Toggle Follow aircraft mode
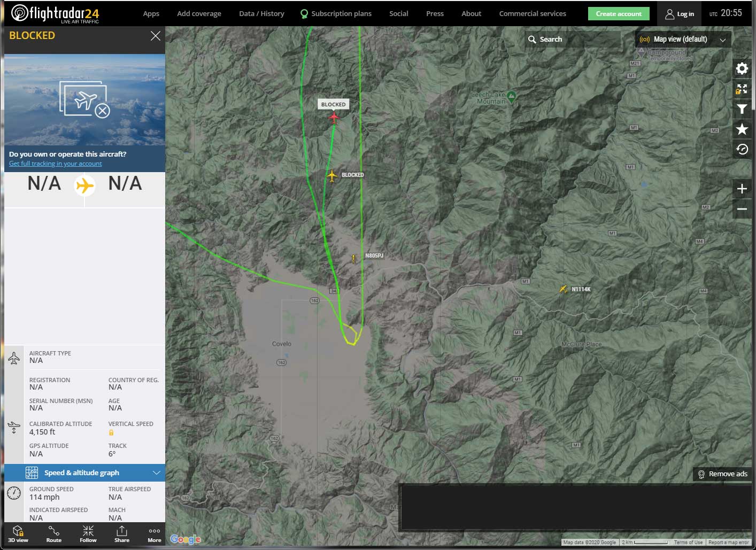The width and height of the screenshot is (756, 550). click(88, 533)
